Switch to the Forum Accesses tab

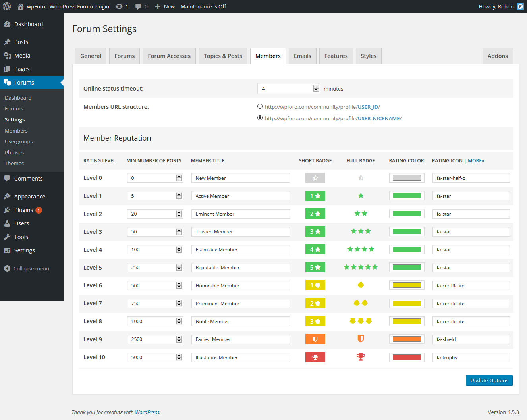point(169,56)
